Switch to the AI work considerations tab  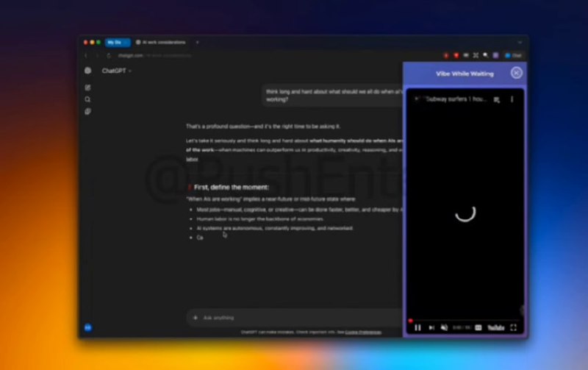(163, 42)
